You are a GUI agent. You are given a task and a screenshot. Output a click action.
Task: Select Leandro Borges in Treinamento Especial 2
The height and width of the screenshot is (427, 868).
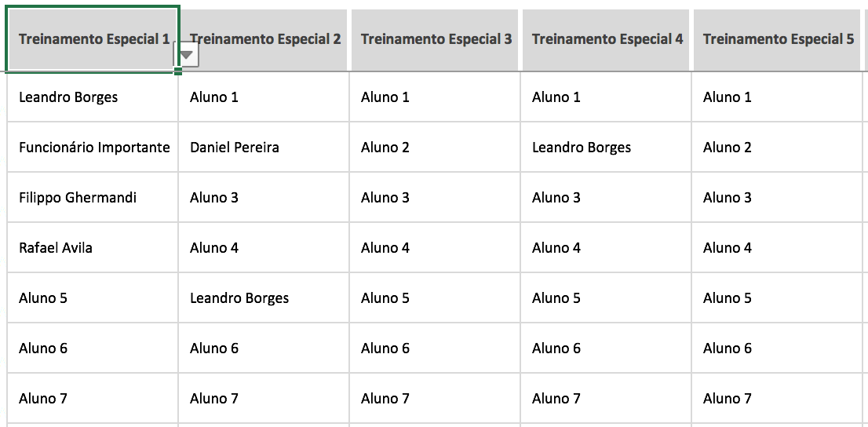(x=264, y=298)
